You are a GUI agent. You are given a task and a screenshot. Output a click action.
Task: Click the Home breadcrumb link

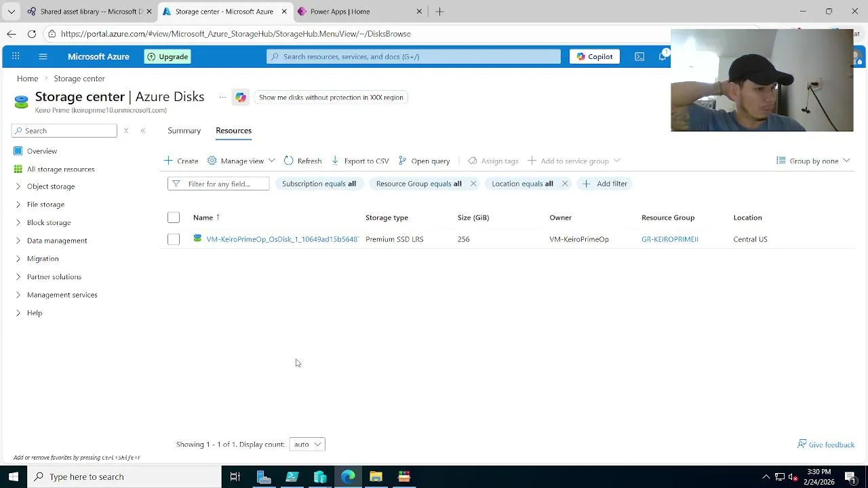(x=27, y=79)
